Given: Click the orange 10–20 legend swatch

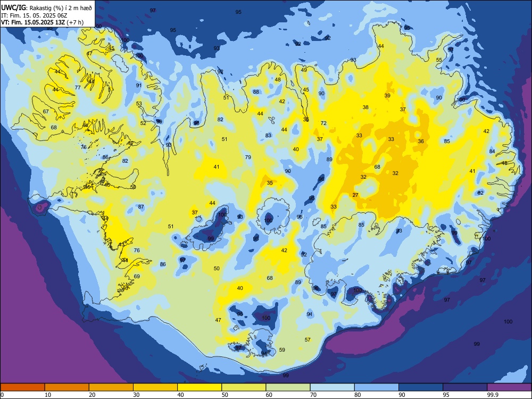Looking at the screenshot, I should (67, 387).
